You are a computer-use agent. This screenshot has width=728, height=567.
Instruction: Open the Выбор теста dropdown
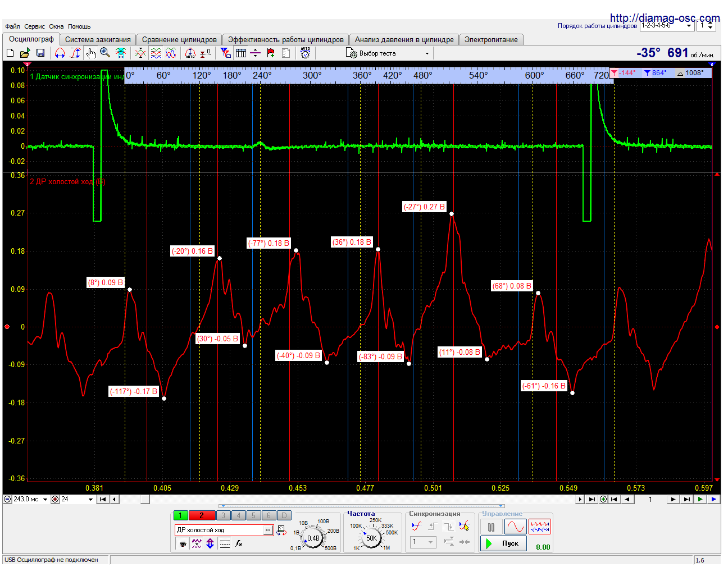click(388, 53)
